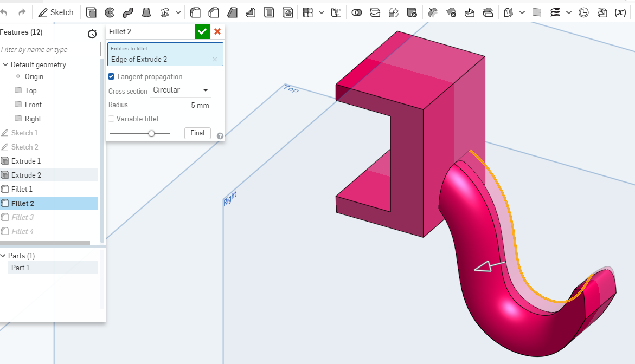The height and width of the screenshot is (364, 635).
Task: Select Extrude 1 in the feature list
Action: click(x=26, y=161)
